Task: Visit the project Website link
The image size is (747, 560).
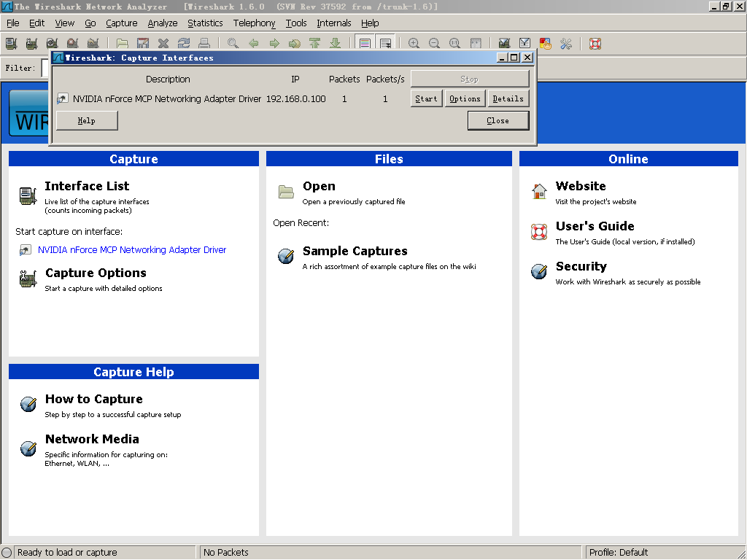Action: coord(581,186)
